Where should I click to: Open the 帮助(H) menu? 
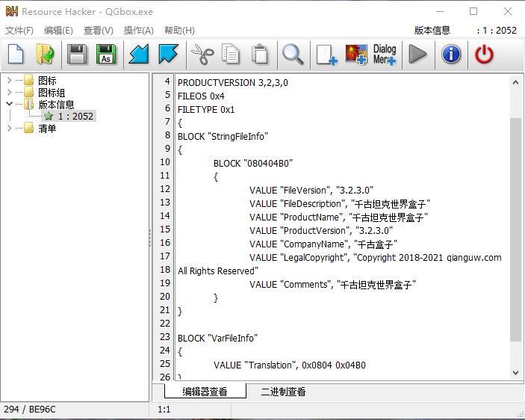[179, 31]
